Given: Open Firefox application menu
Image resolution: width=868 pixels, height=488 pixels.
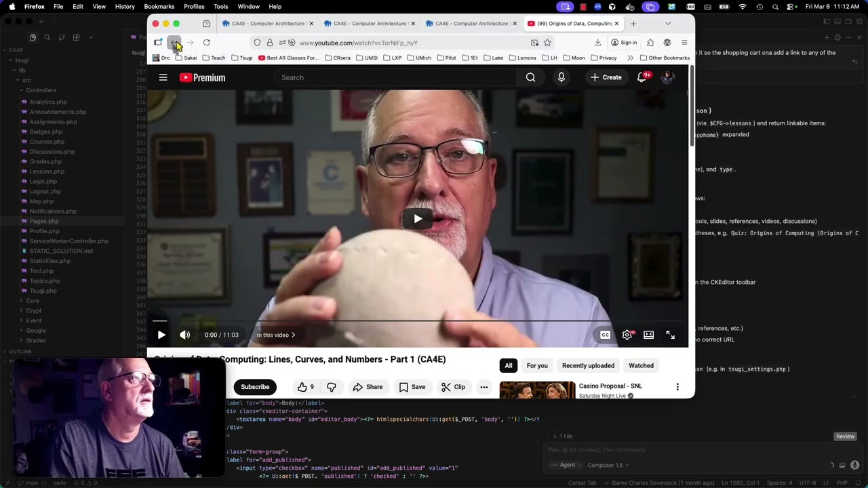Looking at the screenshot, I should [x=684, y=43].
